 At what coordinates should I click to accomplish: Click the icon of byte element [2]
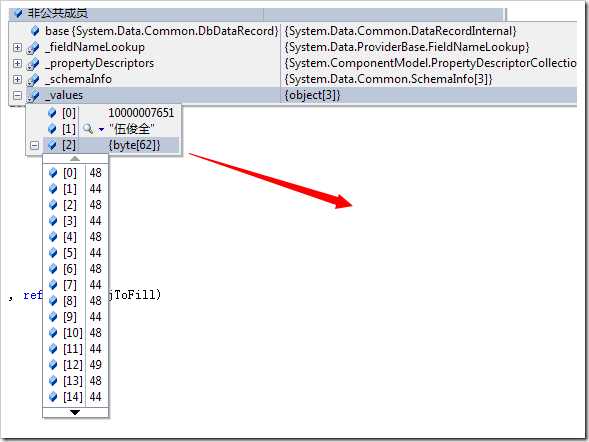(53, 205)
